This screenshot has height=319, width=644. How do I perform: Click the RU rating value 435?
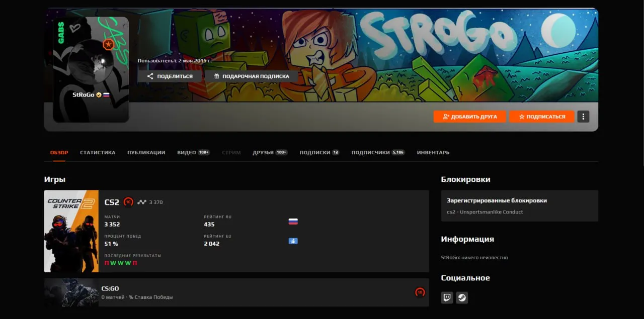[209, 225]
